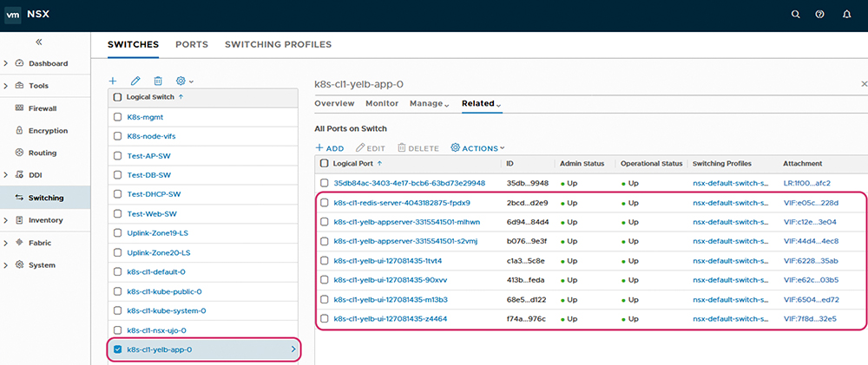Screen dimensions: 868x365
Task: Add a logical switch with the plus icon
Action: tap(113, 81)
